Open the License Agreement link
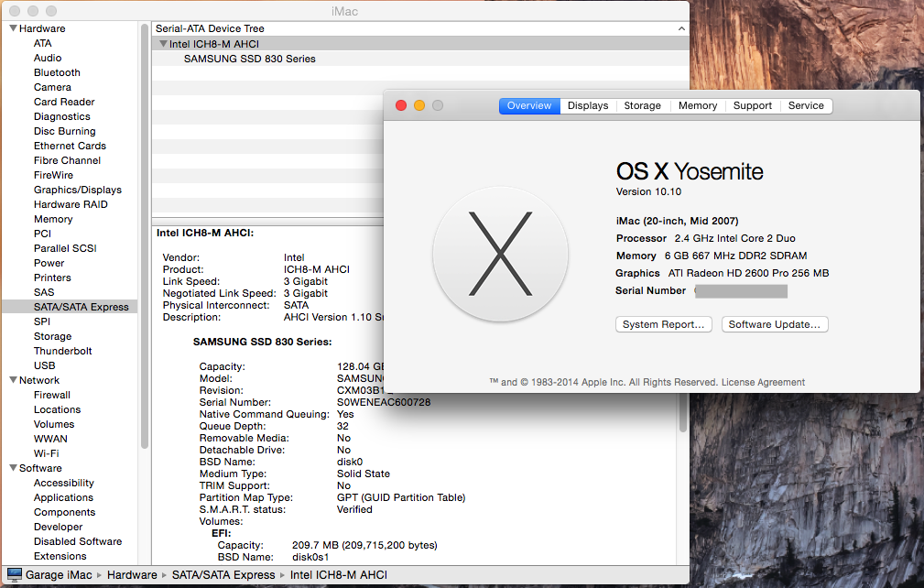 pyautogui.click(x=763, y=382)
